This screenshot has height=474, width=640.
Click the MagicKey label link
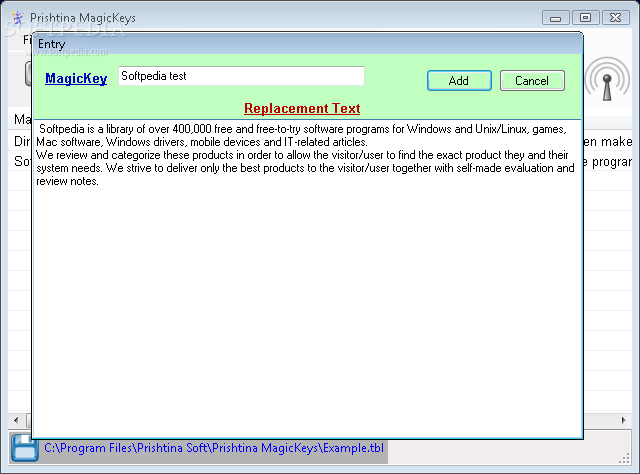point(76,78)
